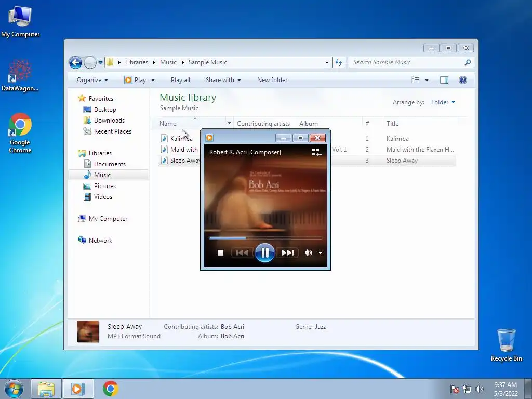Select Libraries in navigation pane

click(x=100, y=153)
